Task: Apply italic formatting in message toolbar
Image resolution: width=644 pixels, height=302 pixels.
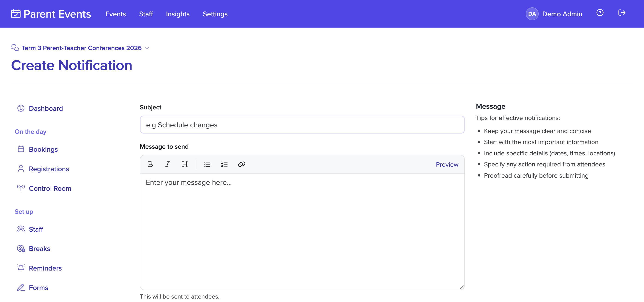Action: click(x=167, y=164)
